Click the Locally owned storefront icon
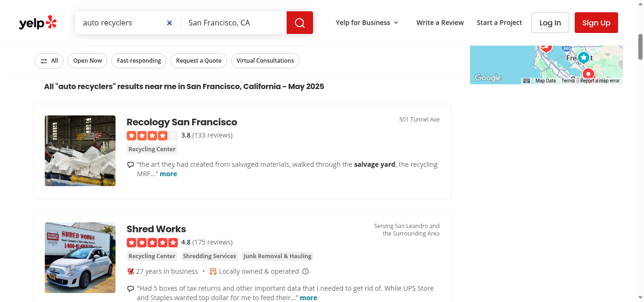This screenshot has width=644, height=302. pyautogui.click(x=213, y=271)
